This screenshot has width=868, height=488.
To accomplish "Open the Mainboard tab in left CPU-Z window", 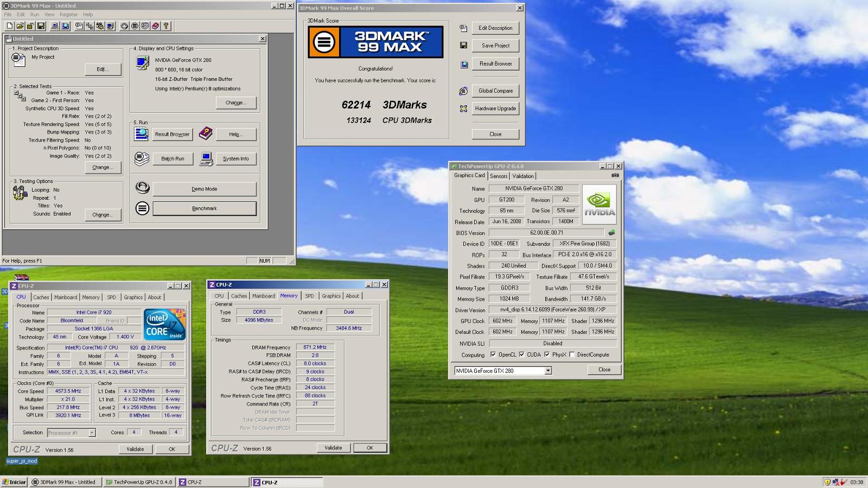I will [66, 297].
